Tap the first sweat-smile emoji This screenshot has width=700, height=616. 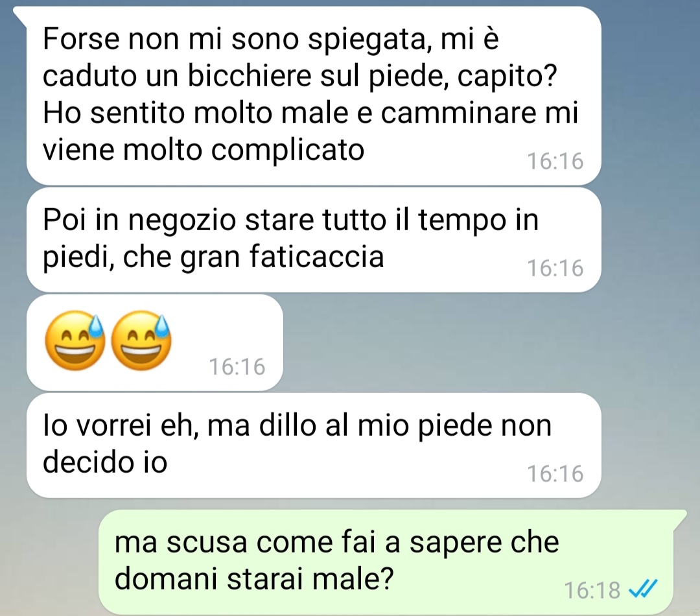(x=75, y=340)
